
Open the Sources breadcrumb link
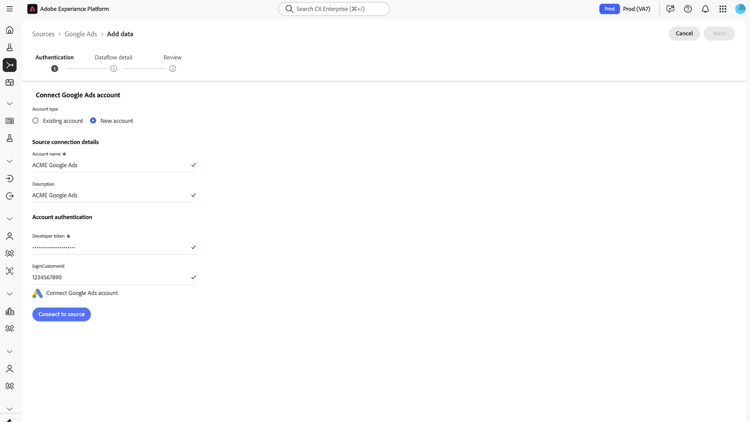43,34
